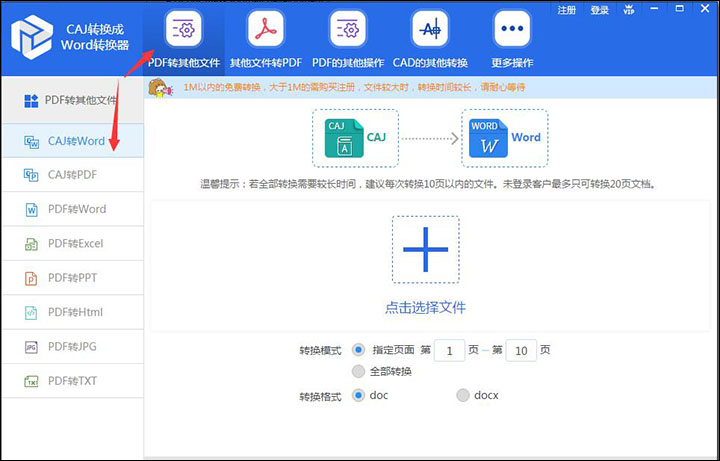Select PDF转TXT in sidebar
The width and height of the screenshot is (720, 461).
pyautogui.click(x=73, y=381)
